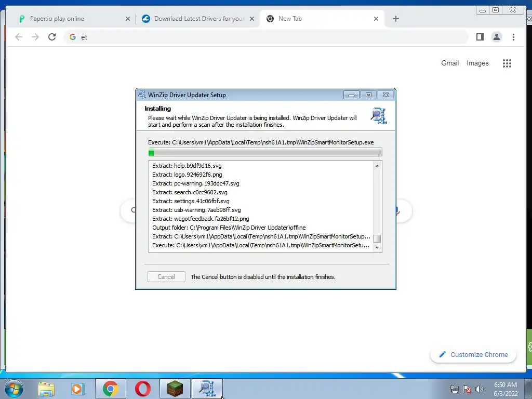Open the Chrome profile avatar
Viewport: 532px width, 399px height.
tap(496, 37)
